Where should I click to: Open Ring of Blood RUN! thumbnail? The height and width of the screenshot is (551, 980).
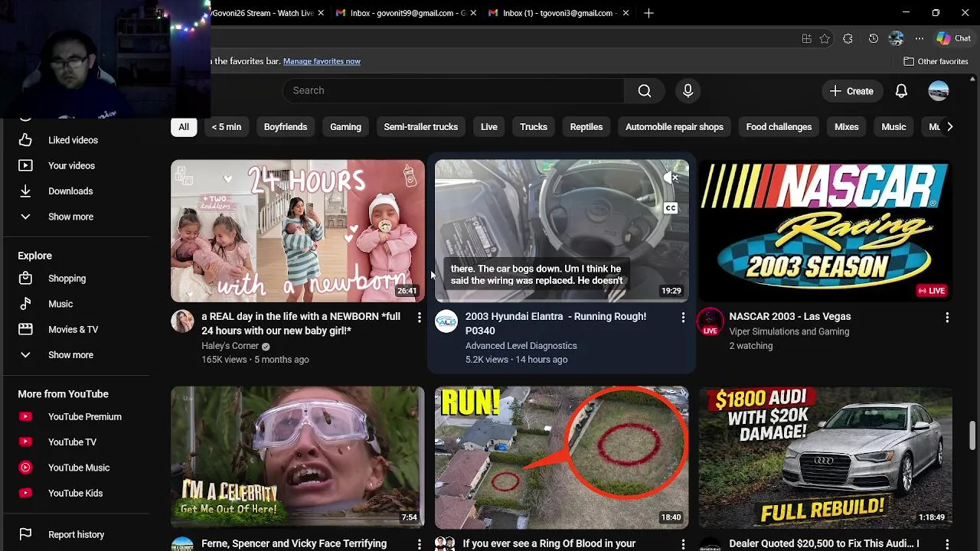pos(561,458)
